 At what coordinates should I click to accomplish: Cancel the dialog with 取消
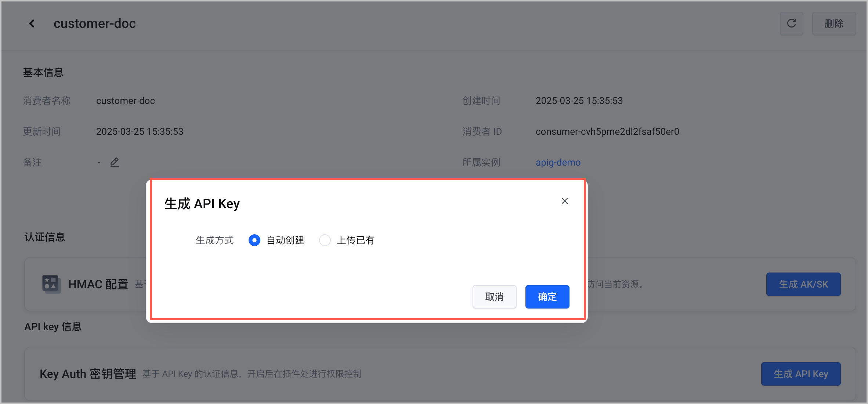[494, 297]
